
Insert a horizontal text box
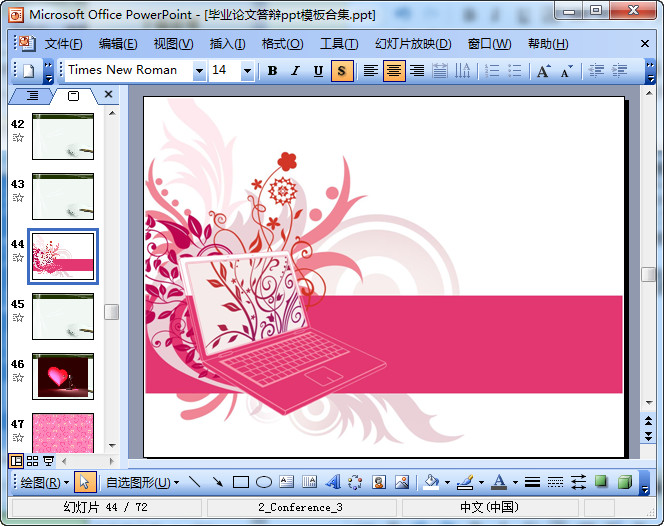[x=287, y=482]
